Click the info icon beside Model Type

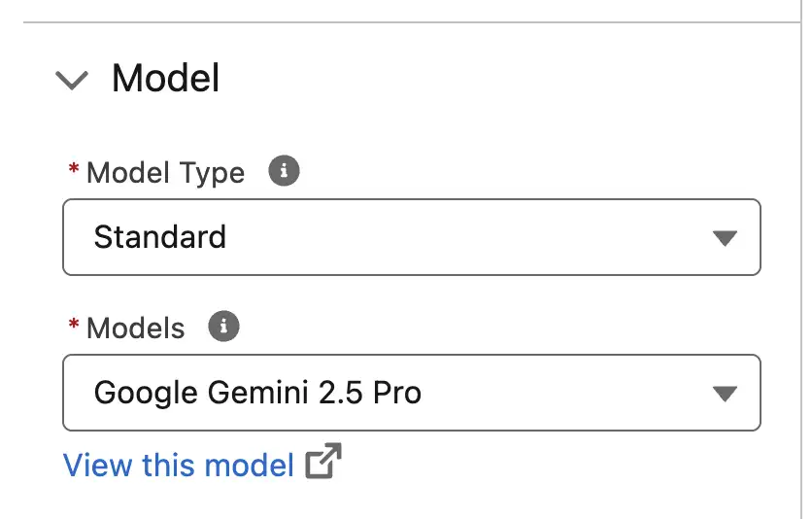(284, 170)
